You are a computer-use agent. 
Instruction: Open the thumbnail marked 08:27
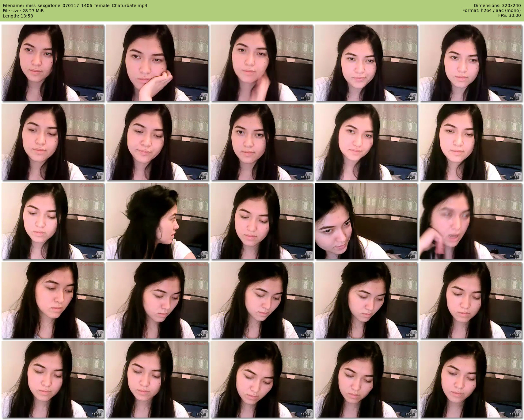(53, 300)
